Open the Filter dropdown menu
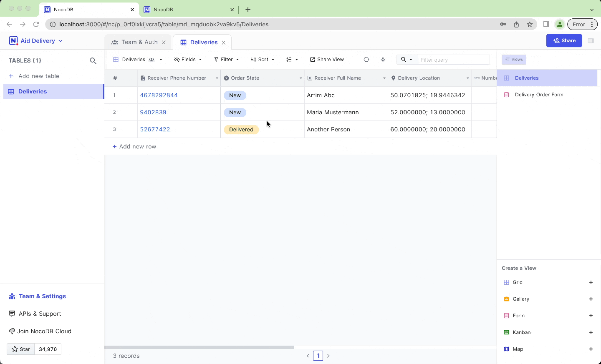Image resolution: width=601 pixels, height=364 pixels. pyautogui.click(x=227, y=60)
